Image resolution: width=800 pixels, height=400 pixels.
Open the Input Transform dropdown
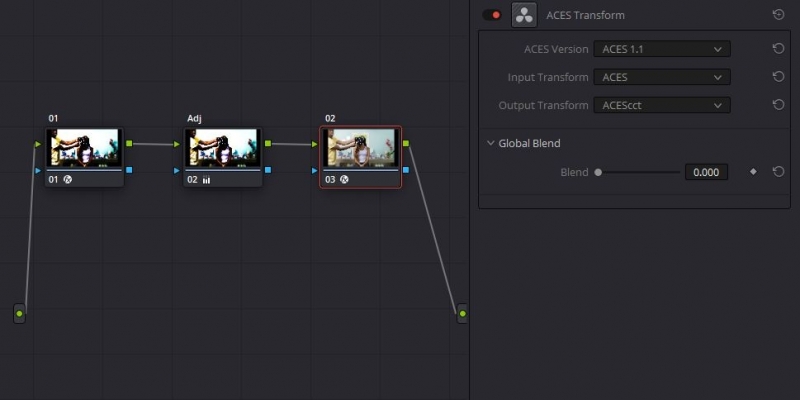click(661, 77)
